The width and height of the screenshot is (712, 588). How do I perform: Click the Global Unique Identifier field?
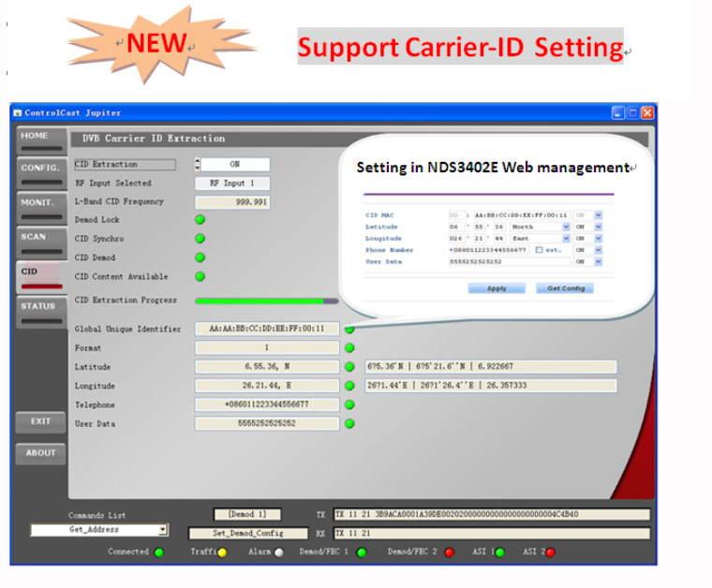(x=267, y=329)
